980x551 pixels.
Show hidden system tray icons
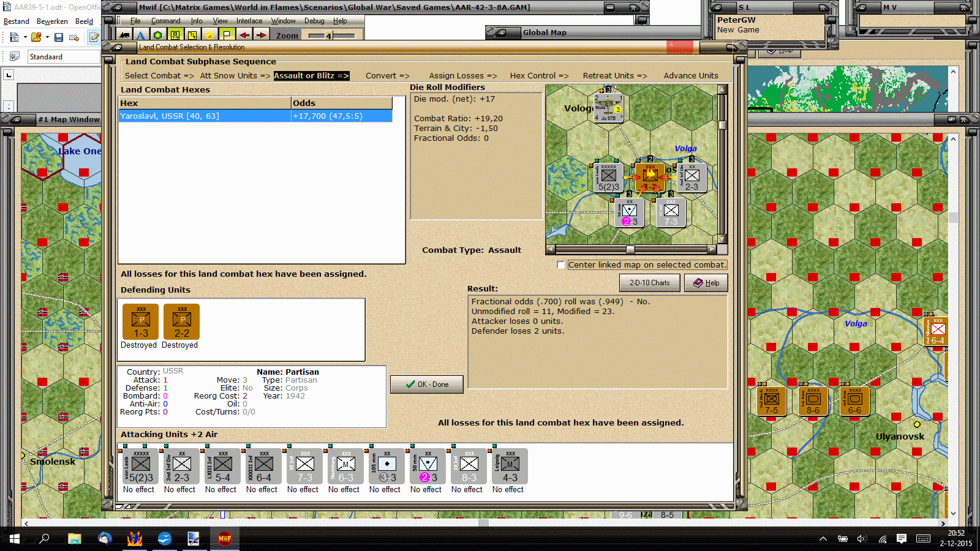pos(823,539)
